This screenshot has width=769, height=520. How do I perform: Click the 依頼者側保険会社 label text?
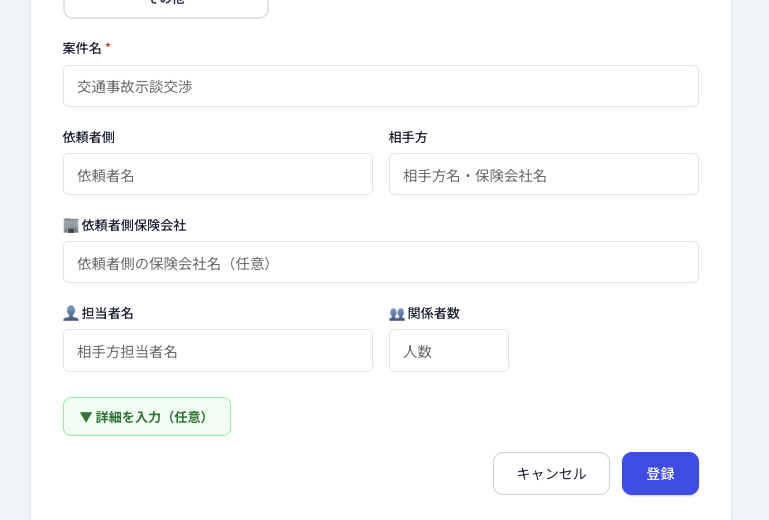tap(134, 225)
